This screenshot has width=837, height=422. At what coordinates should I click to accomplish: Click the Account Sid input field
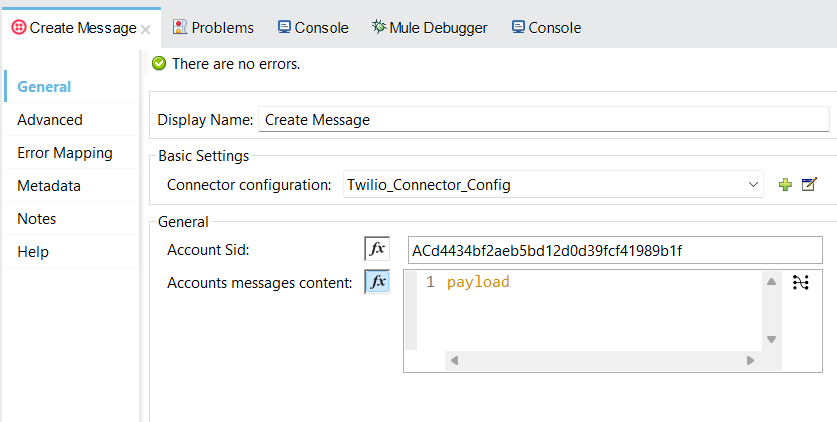pos(615,250)
